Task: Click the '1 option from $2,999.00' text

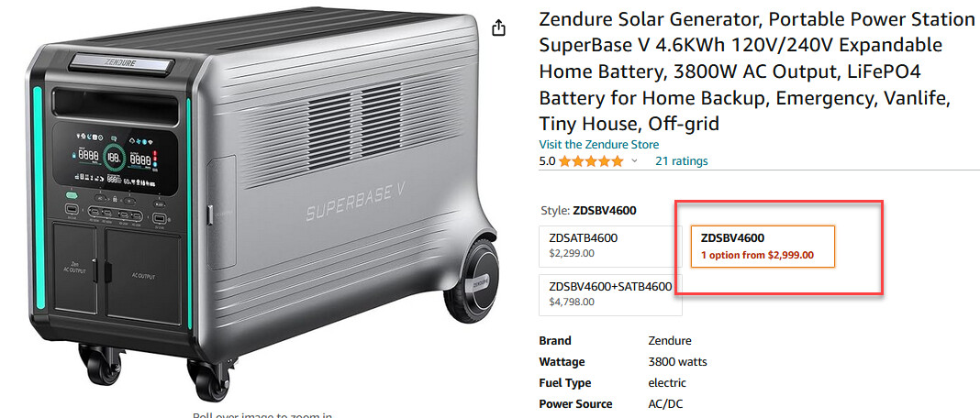Action: (x=757, y=255)
